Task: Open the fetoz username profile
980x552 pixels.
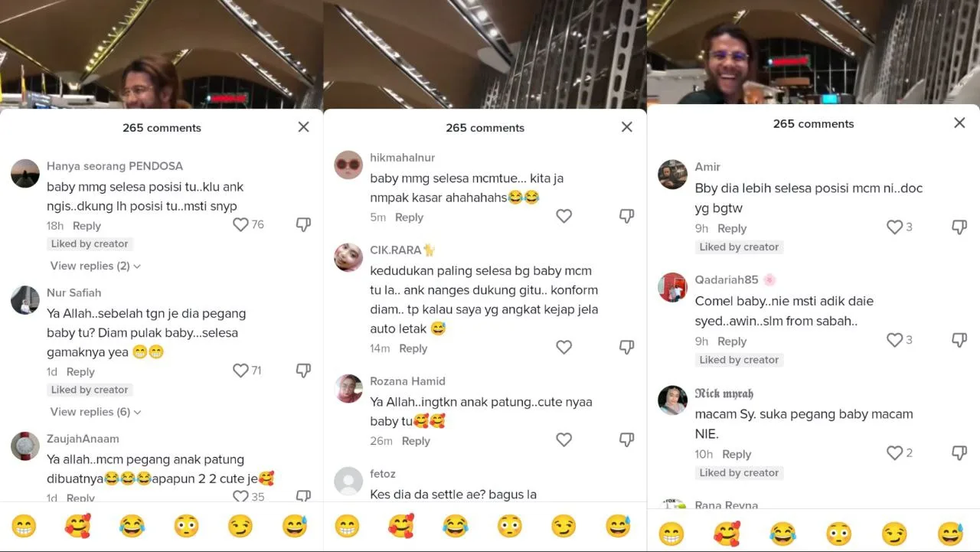Action: (383, 474)
